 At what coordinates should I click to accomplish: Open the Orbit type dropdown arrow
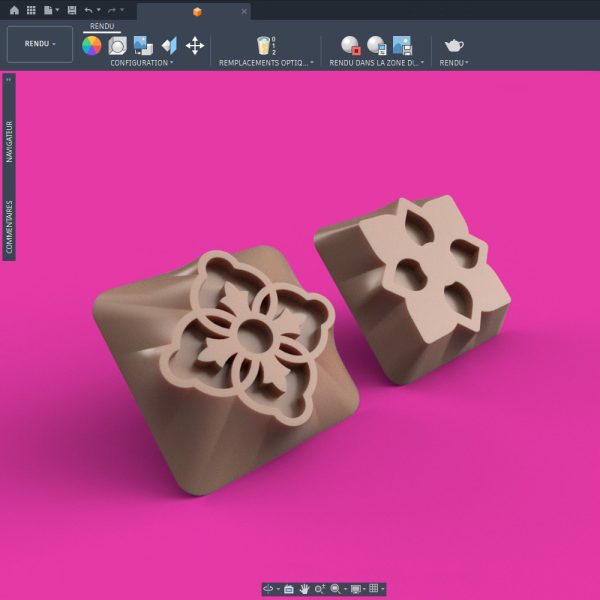(278, 589)
